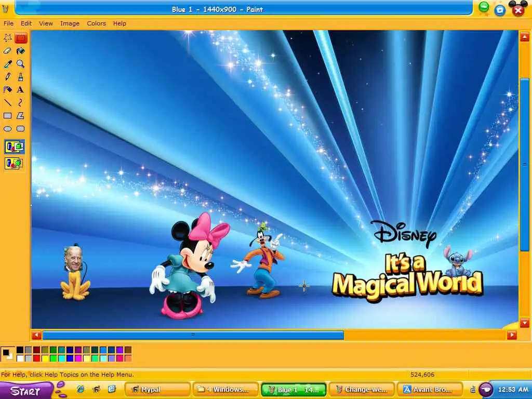The height and width of the screenshot is (399, 532).
Task: Pick the white color swatch
Action: click(20, 358)
